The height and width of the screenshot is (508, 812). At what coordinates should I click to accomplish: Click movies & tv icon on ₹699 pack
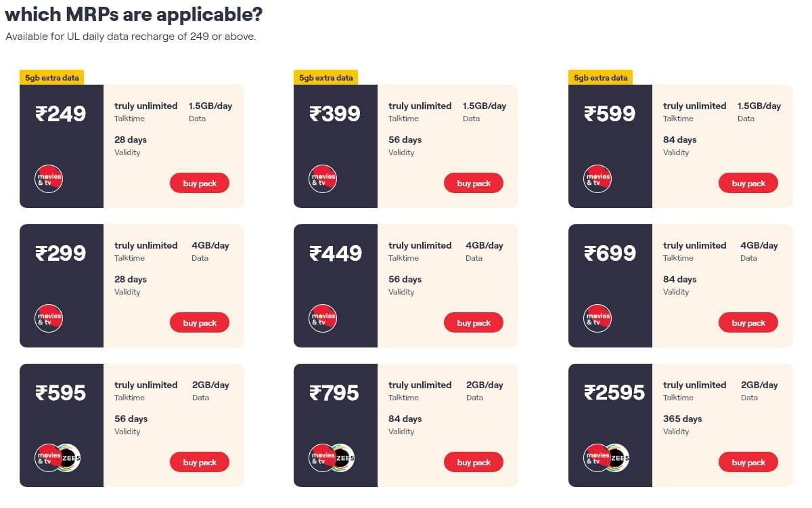(597, 318)
